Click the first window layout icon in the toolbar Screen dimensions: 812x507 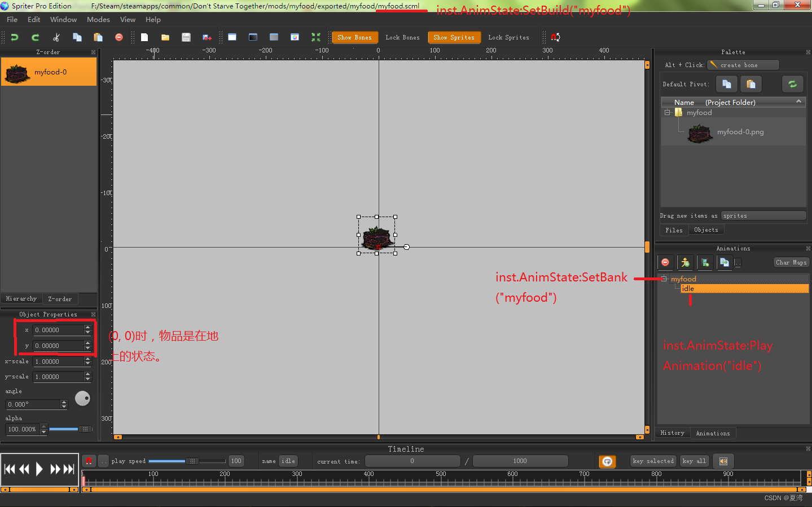coord(232,37)
